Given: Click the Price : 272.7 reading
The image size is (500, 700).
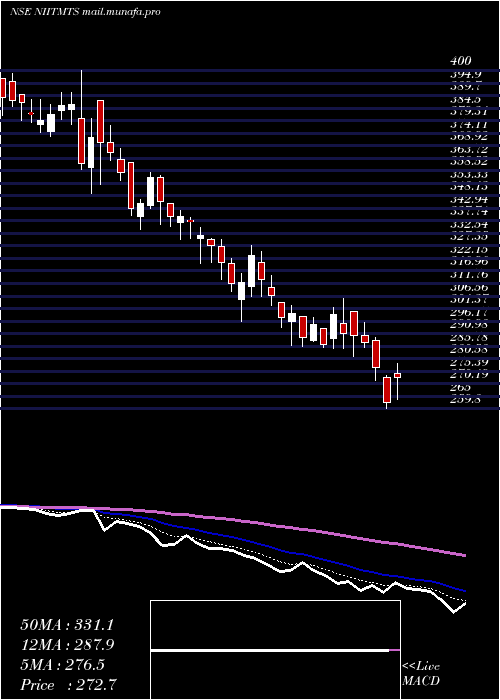Looking at the screenshot, I should (70, 685).
